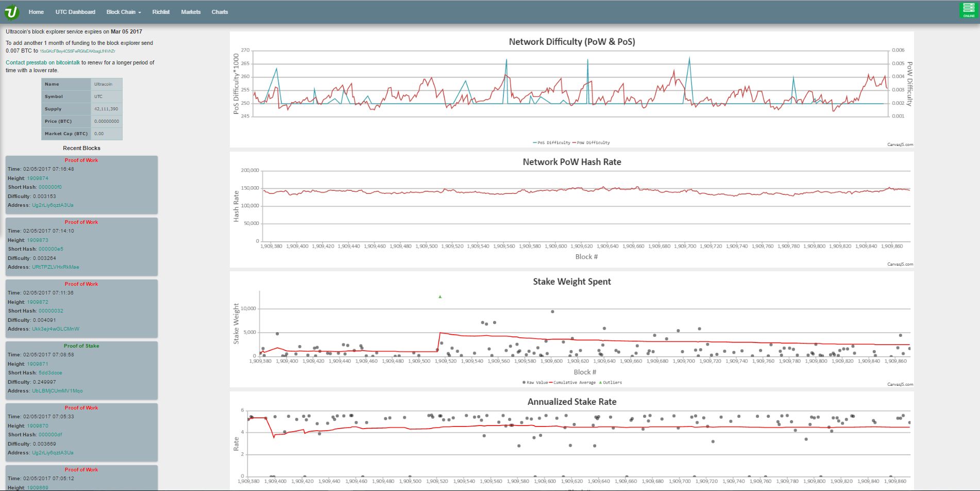Click the green outlier triangle marker
Viewport: 980px width, 491px height.
(440, 297)
